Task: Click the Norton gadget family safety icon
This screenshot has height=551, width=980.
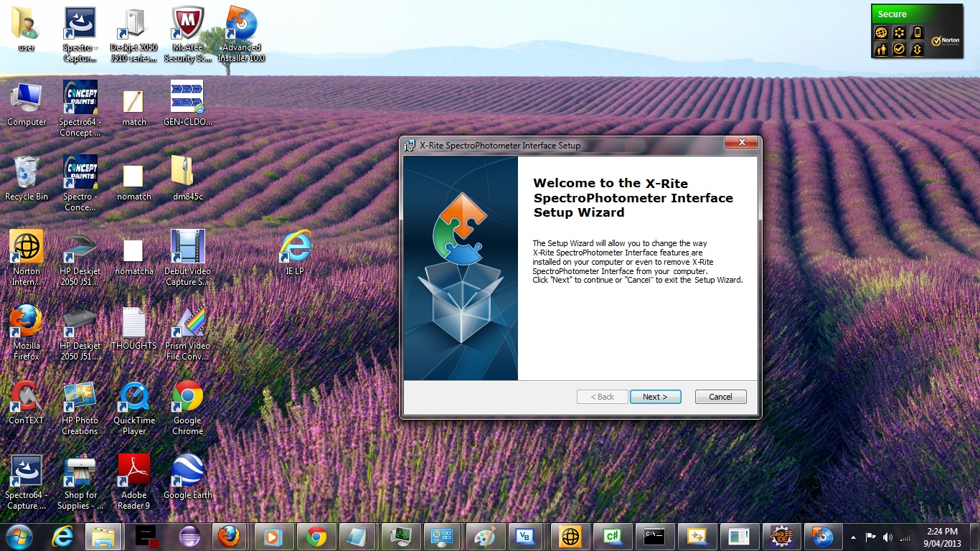Action: point(881,50)
